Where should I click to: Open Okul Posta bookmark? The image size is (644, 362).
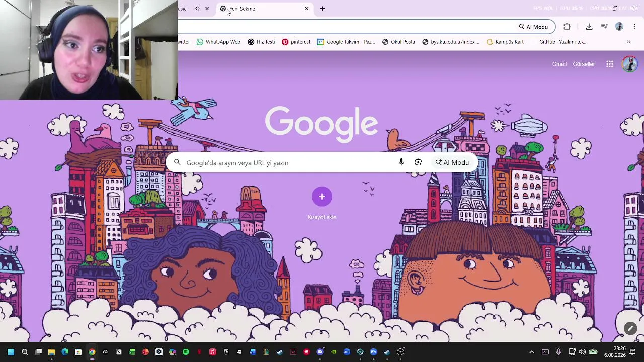(x=398, y=42)
